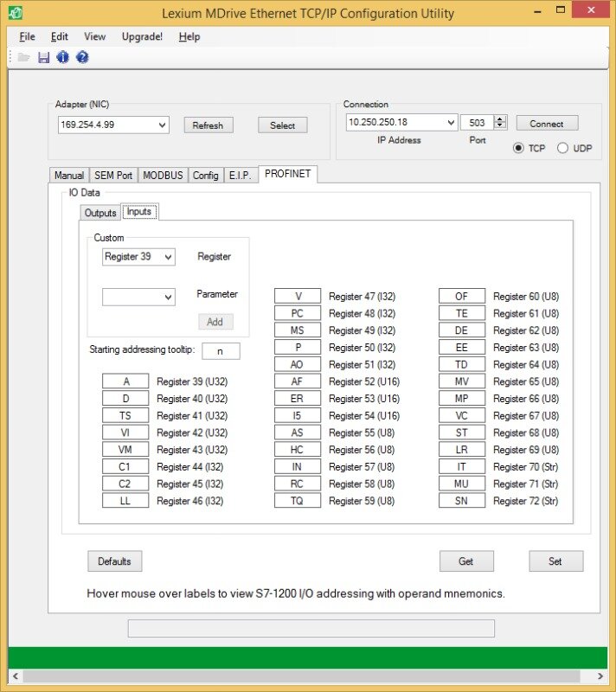616x692 pixels.
Task: Select the Inputs sub-tab
Action: click(x=139, y=211)
